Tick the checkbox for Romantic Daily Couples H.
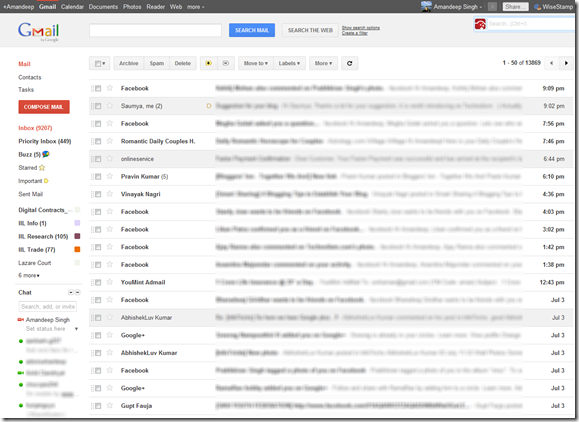This screenshot has width=579, height=422. (98, 141)
